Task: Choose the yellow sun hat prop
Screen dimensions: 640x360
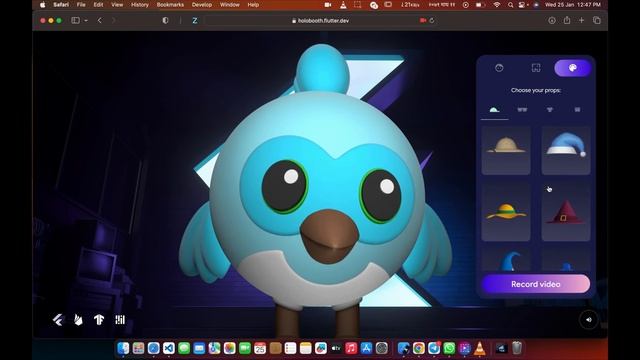Action: point(506,212)
